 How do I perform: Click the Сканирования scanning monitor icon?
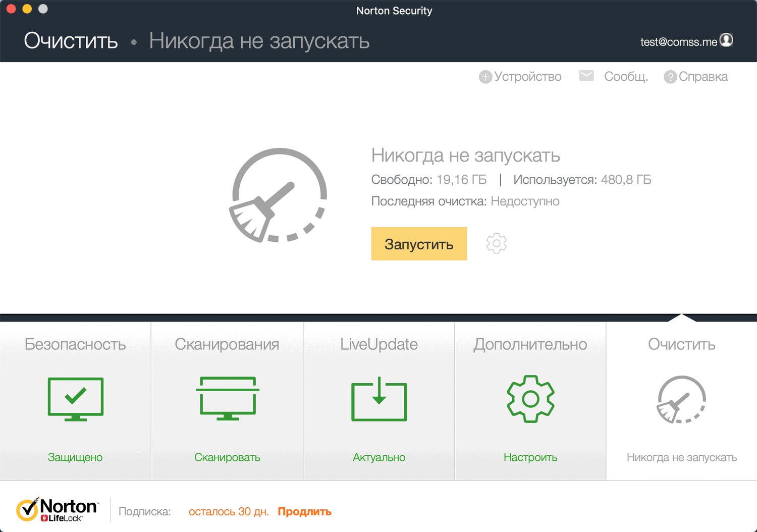228,398
